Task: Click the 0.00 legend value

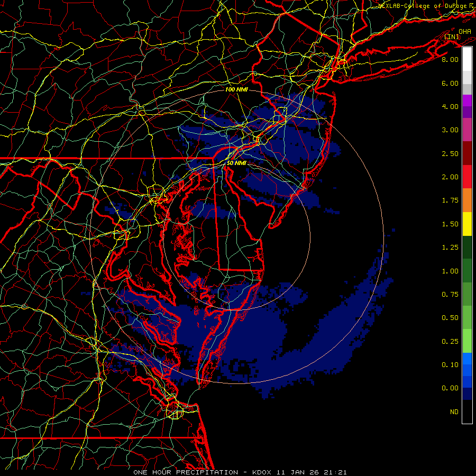Action: click(x=450, y=388)
